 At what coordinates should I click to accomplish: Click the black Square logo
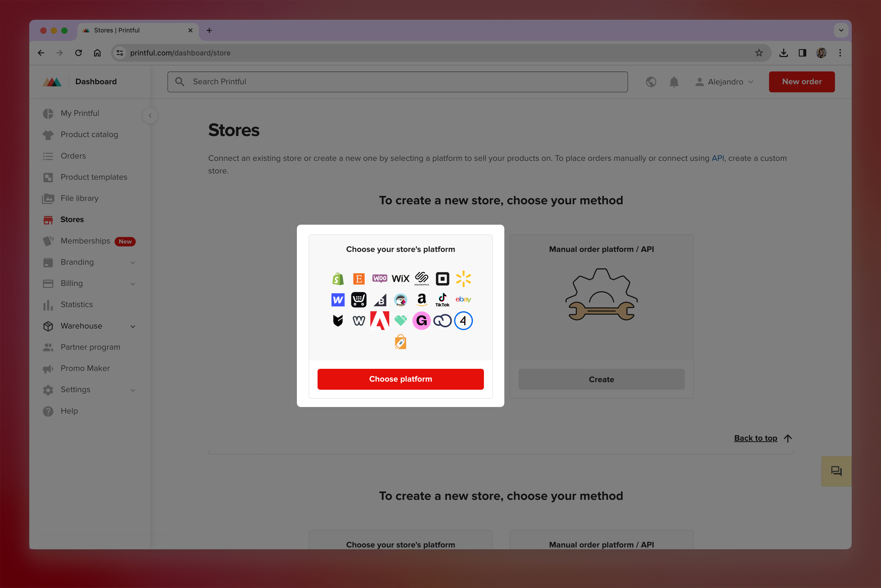pos(443,279)
